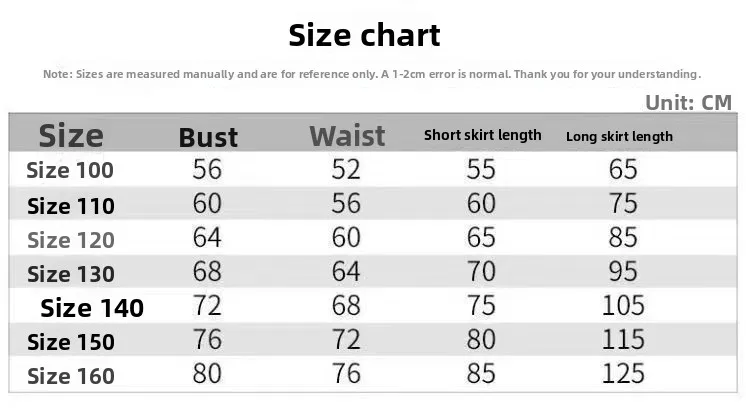Select the Size 120 row label
The width and height of the screenshot is (746, 408).
click(x=71, y=240)
